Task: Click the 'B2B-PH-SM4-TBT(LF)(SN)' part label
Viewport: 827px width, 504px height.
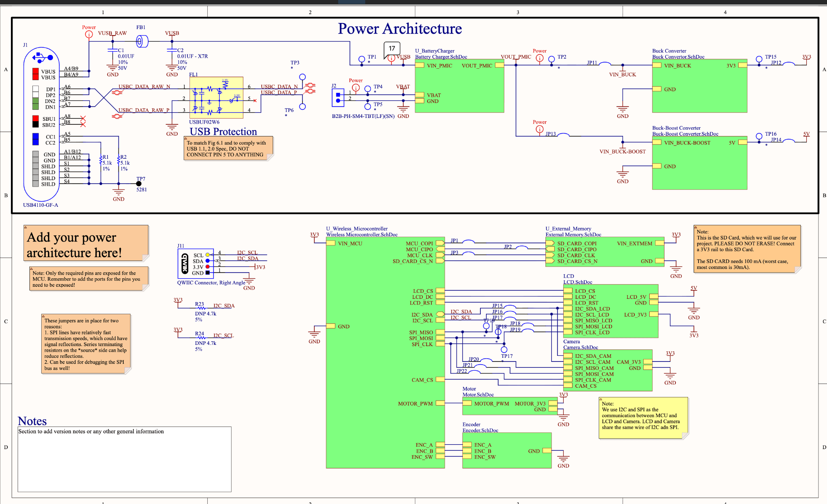Action: 363,116
